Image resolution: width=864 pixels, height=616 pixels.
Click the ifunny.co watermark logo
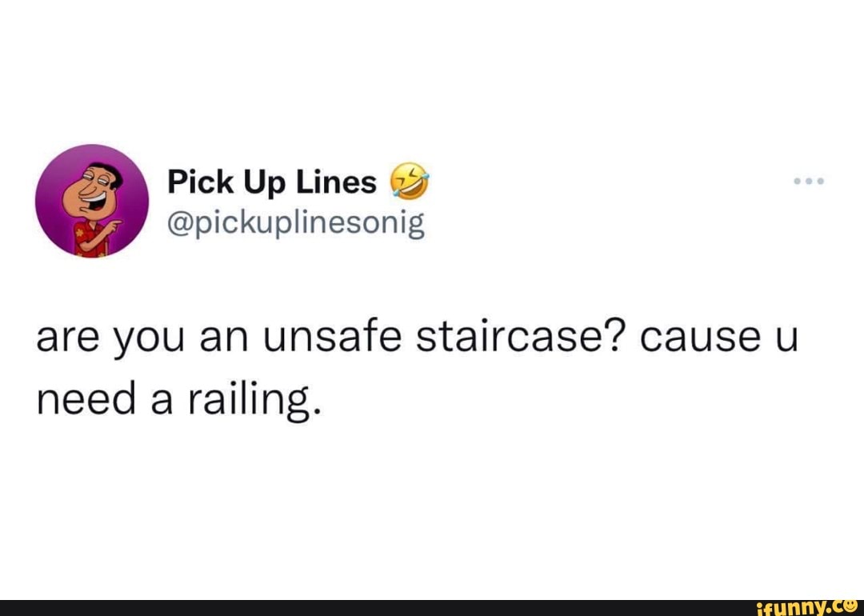coord(804,606)
